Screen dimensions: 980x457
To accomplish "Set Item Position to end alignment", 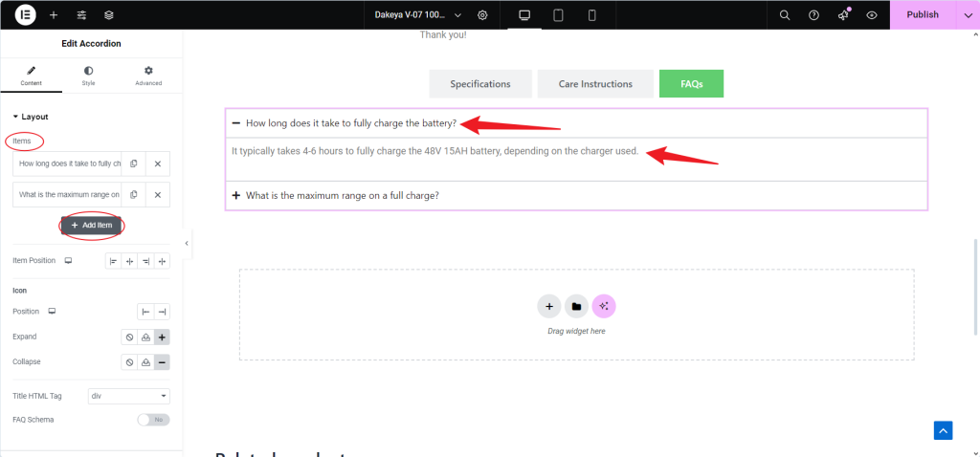I will pos(145,261).
